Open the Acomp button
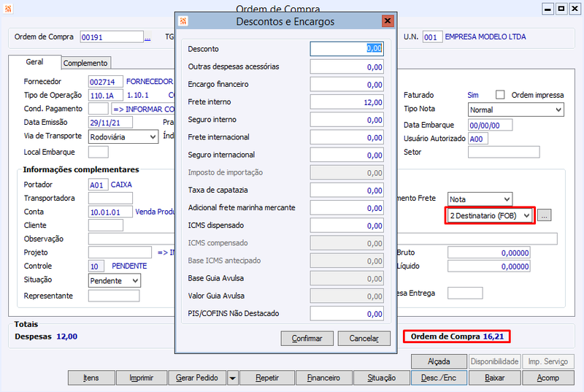This screenshot has width=584, height=392. coord(548,378)
